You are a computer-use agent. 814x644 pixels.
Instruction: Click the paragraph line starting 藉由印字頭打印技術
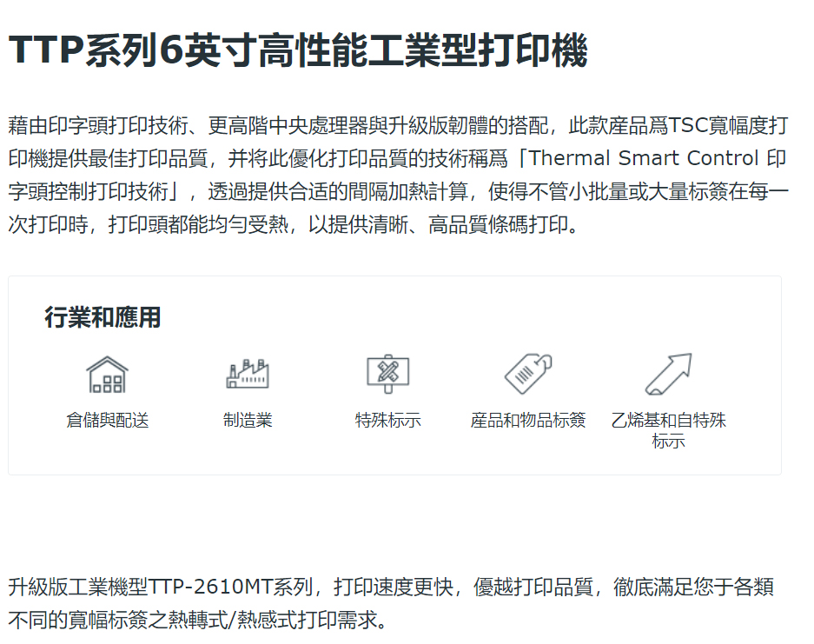(398, 125)
